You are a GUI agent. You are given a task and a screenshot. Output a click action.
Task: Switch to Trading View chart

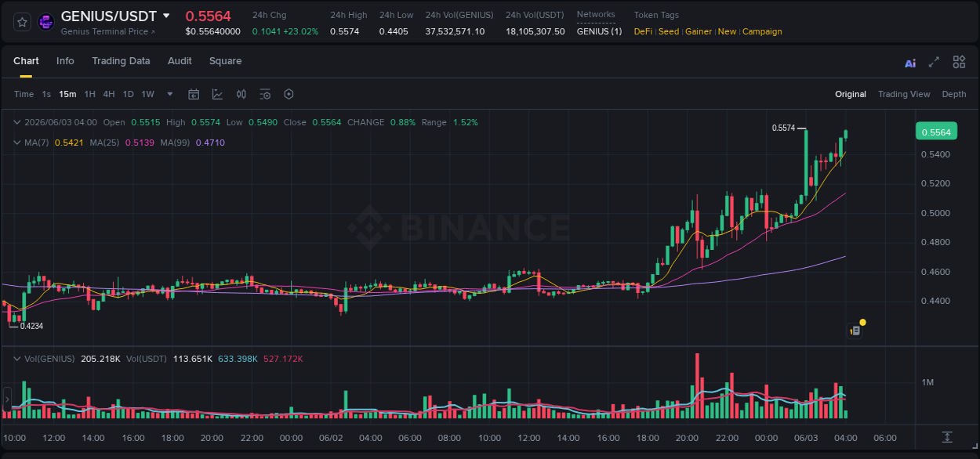pos(904,94)
